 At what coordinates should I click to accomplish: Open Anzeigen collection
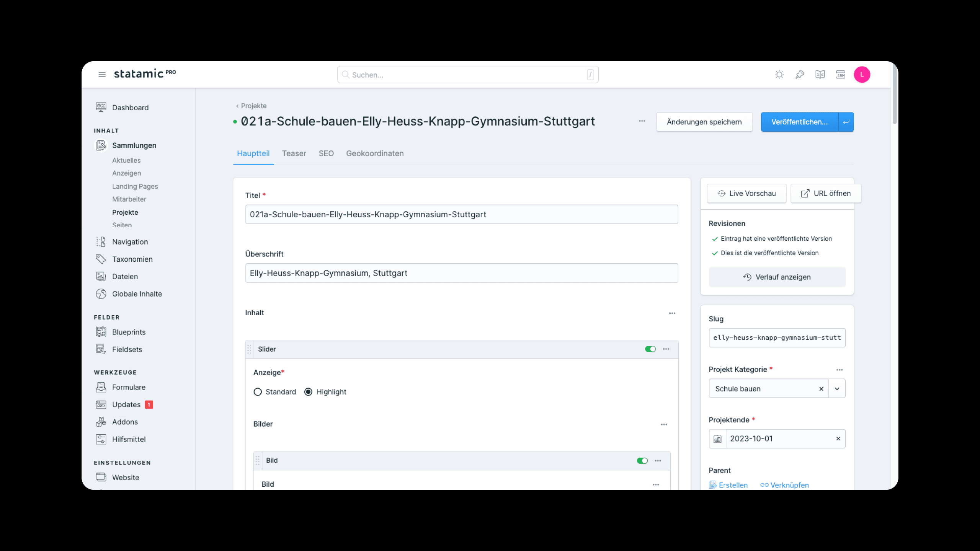(126, 173)
